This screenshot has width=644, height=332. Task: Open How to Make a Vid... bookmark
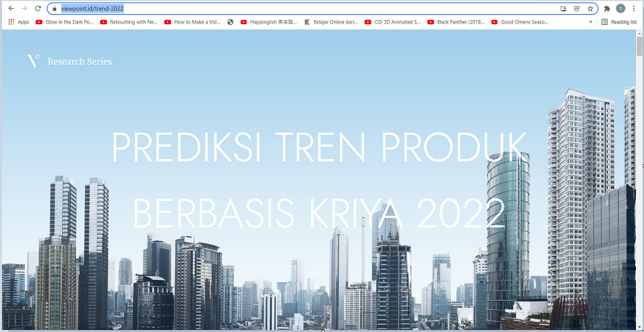point(194,22)
